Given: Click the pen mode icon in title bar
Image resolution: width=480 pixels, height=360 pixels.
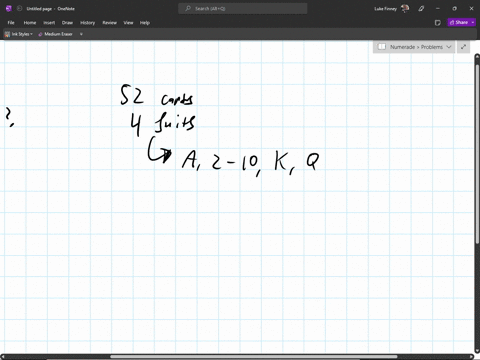Looking at the screenshot, I should (x=421, y=9).
